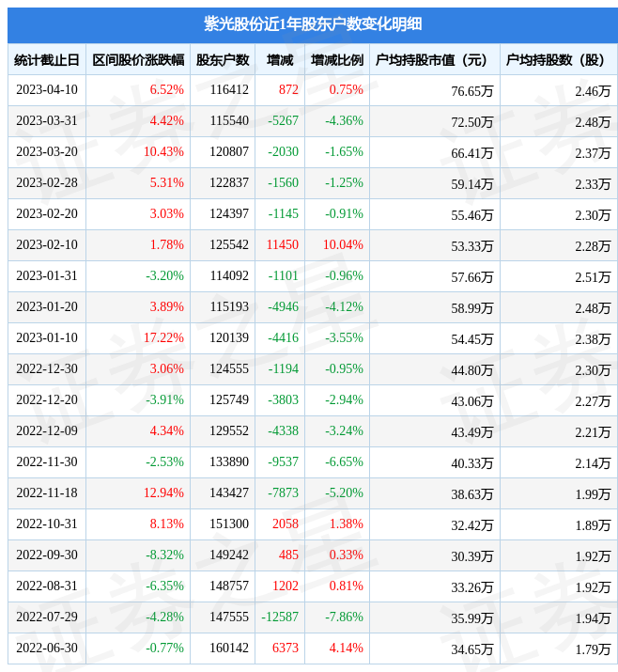
Task: Click the ratio 10.04%
Action: click(343, 244)
